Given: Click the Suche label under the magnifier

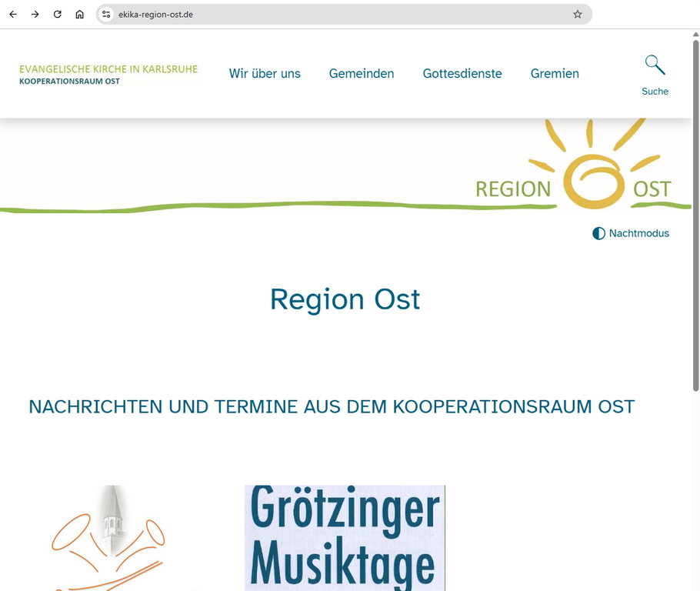Looking at the screenshot, I should pyautogui.click(x=655, y=91).
